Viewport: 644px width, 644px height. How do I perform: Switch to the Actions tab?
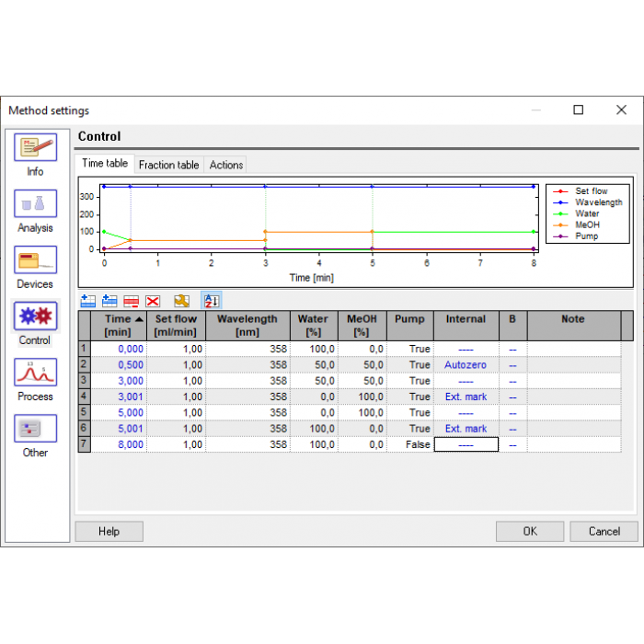click(226, 165)
